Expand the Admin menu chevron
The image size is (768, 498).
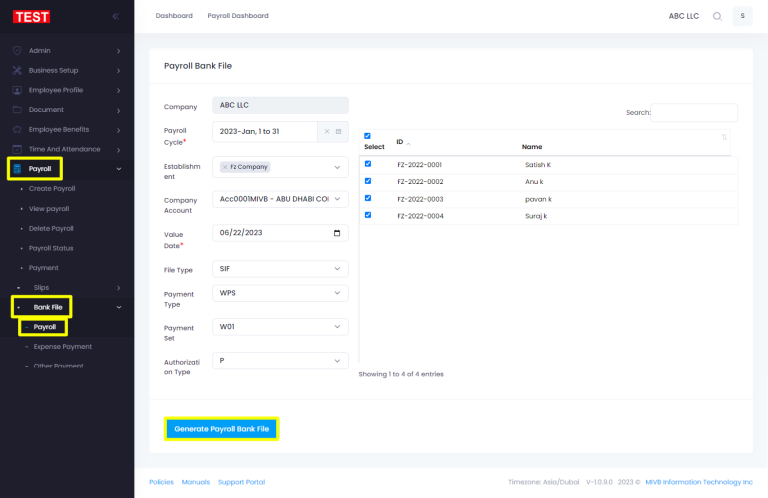(x=119, y=51)
